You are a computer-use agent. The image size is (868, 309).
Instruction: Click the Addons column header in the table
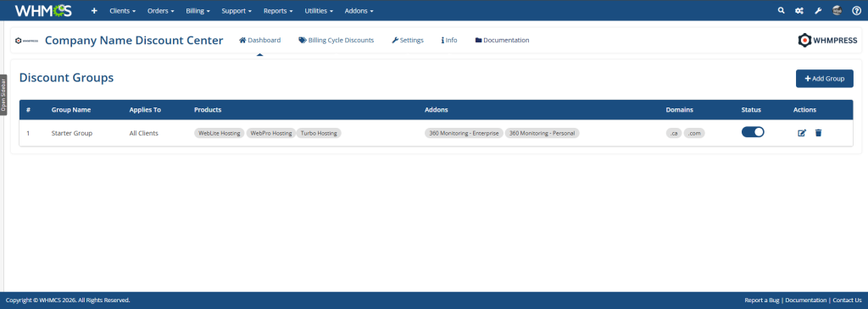(x=437, y=110)
